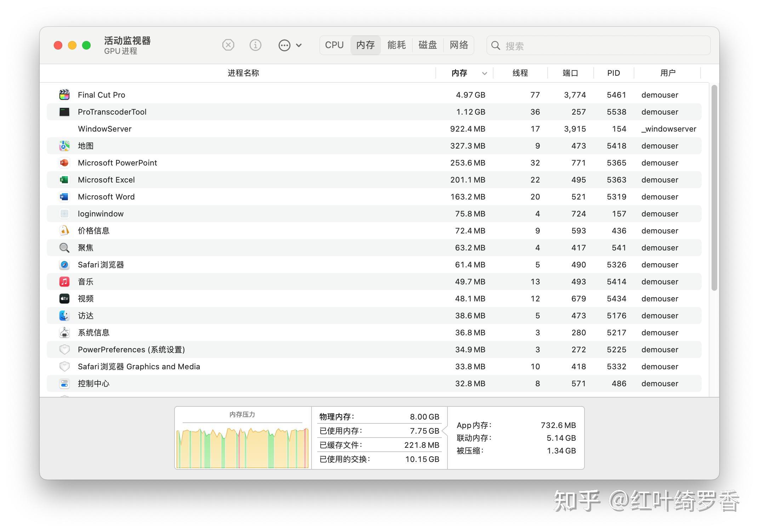Open process info with the i icon
Viewport: 759px width, 532px height.
(x=255, y=45)
